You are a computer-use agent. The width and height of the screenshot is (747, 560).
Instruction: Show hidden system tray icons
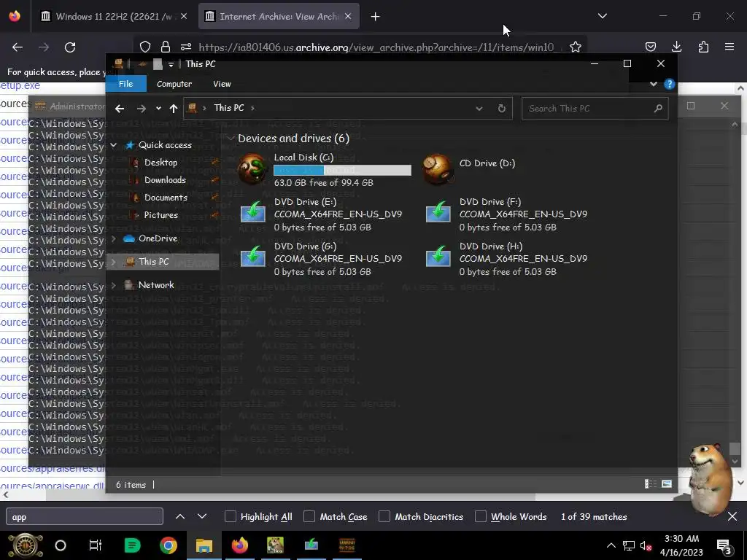point(611,545)
